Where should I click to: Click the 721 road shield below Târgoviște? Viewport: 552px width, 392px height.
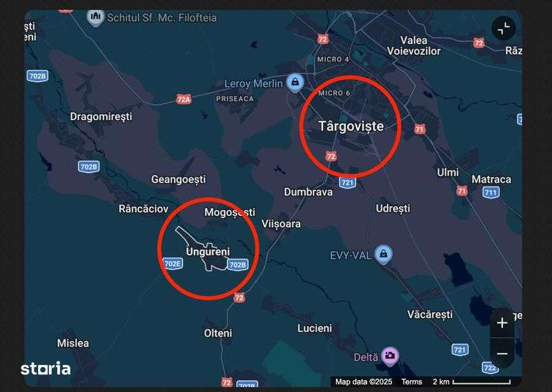348,182
